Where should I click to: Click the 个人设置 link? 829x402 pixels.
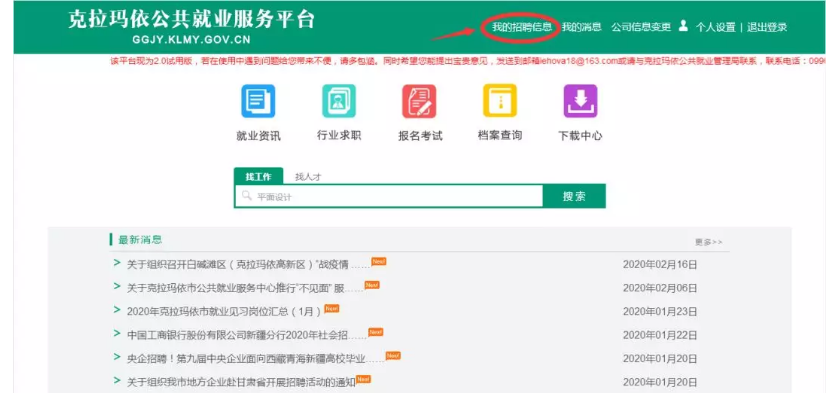coord(715,27)
